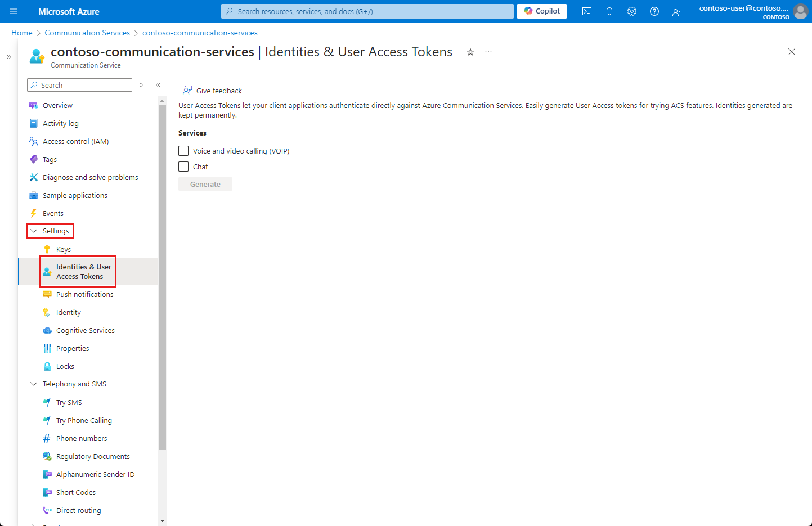Click the Direct routing icon

(x=47, y=510)
